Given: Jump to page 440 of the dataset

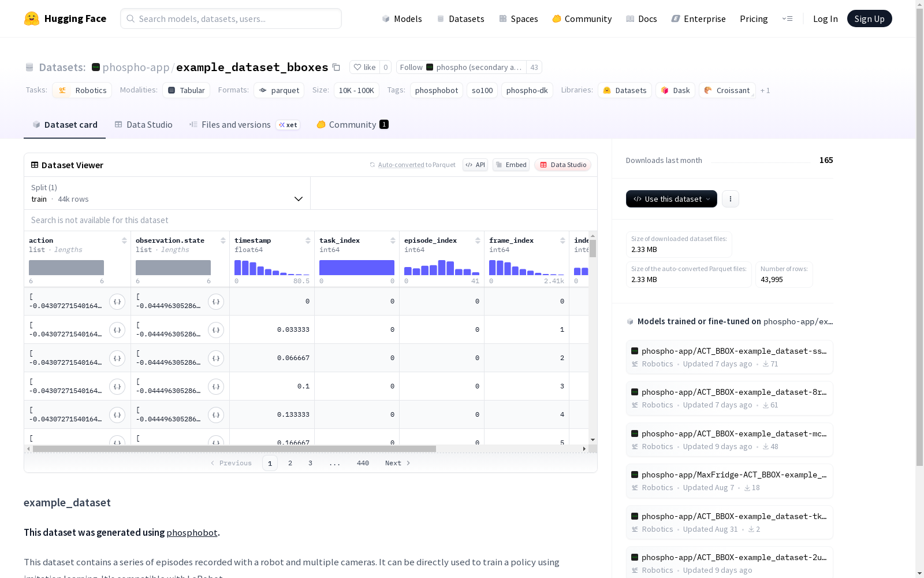Looking at the screenshot, I should pos(363,463).
